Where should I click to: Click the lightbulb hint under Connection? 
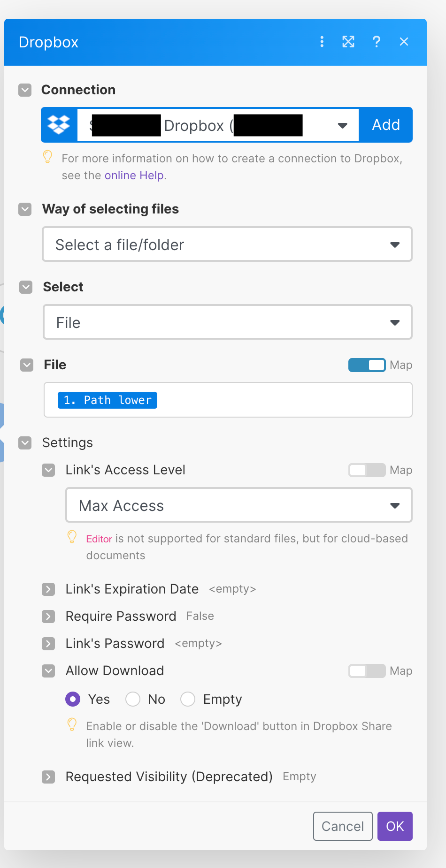click(x=47, y=157)
